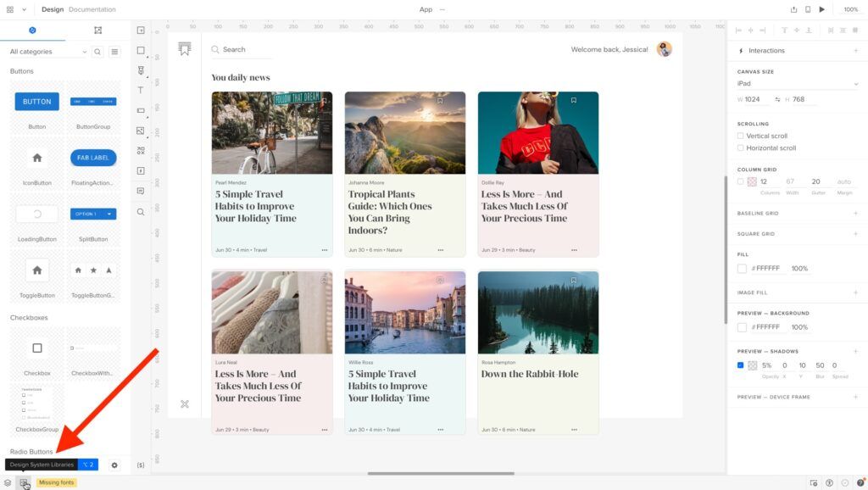Open the Design System Libraries panel
Screen dimensions: 868x490
point(25,482)
